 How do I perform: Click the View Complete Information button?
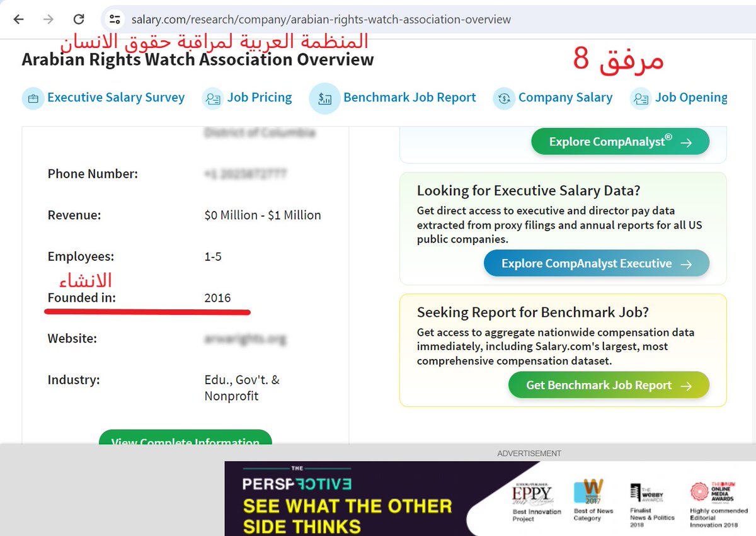pyautogui.click(x=185, y=437)
